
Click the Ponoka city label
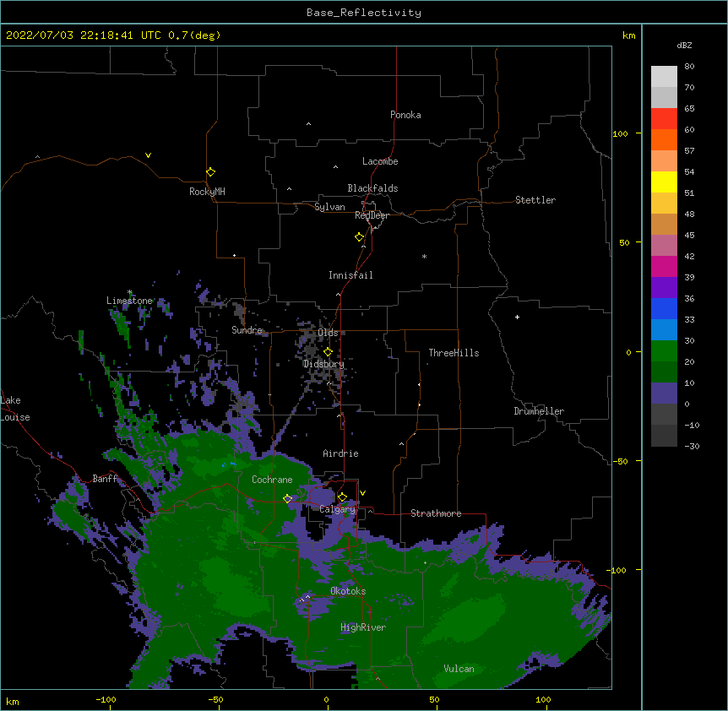[x=405, y=115]
